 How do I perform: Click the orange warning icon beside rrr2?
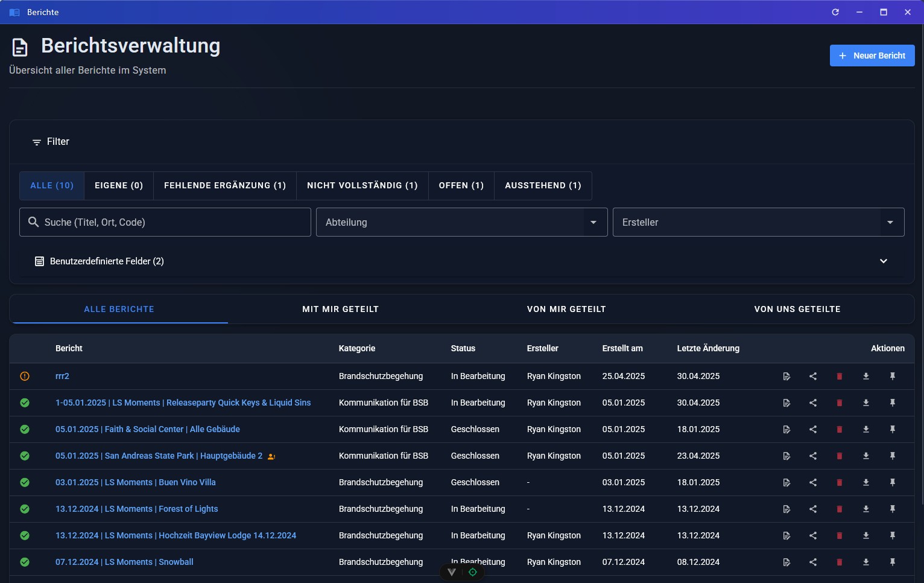(x=25, y=376)
